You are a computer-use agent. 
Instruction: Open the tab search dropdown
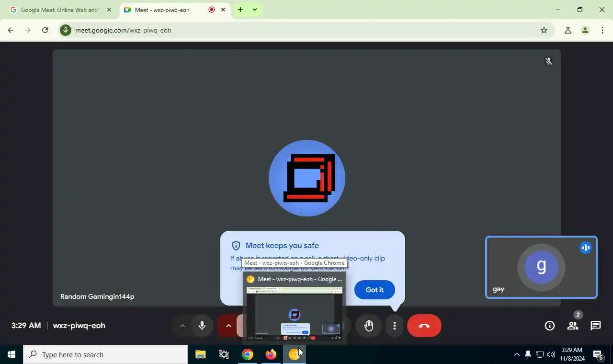pyautogui.click(x=255, y=10)
